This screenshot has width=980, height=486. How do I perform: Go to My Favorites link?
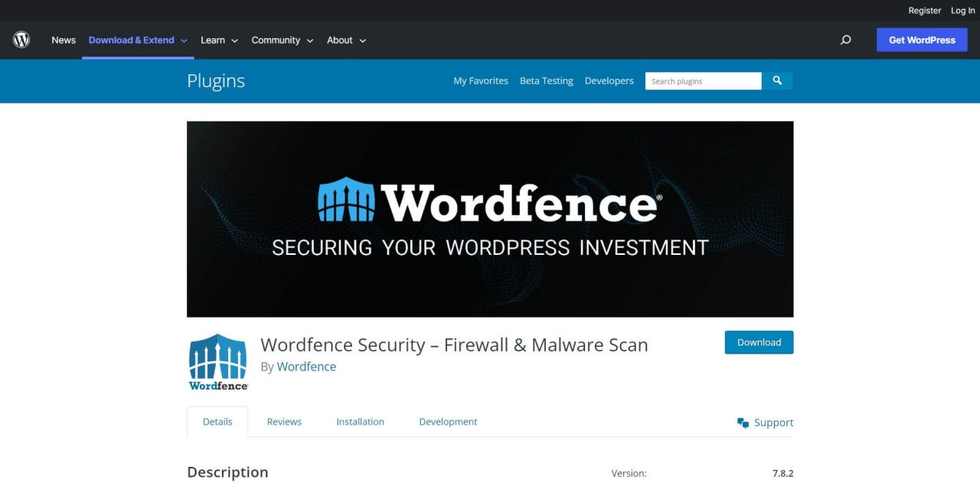coord(481,80)
